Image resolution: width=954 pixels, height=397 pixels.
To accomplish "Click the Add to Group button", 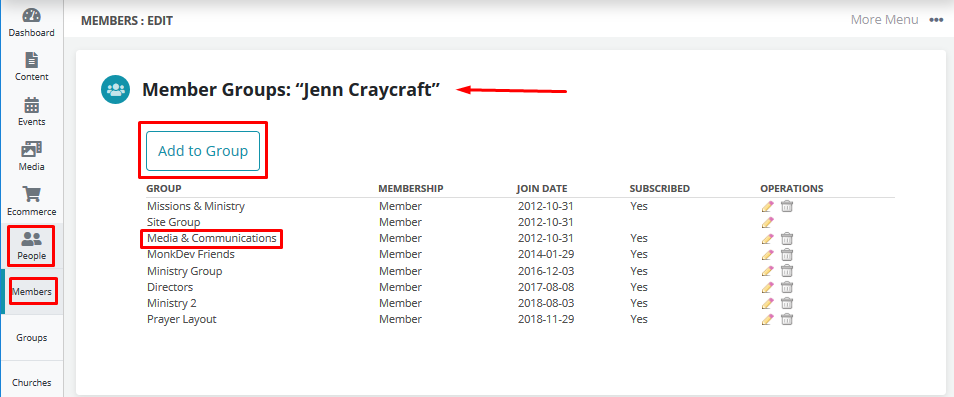I will 203,151.
